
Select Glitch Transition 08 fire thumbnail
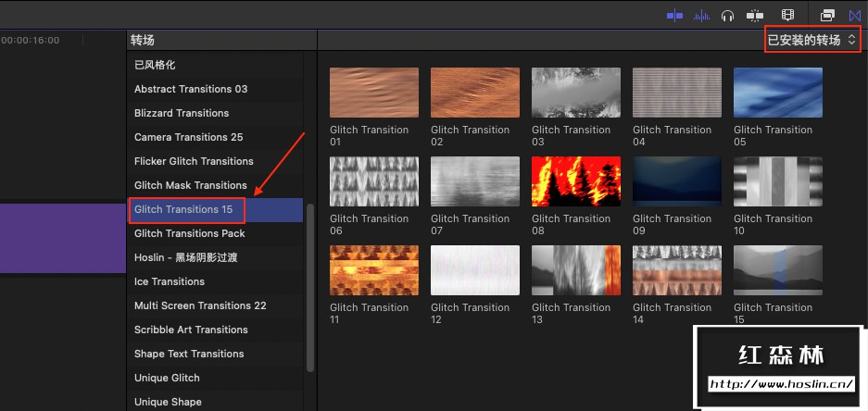575,181
